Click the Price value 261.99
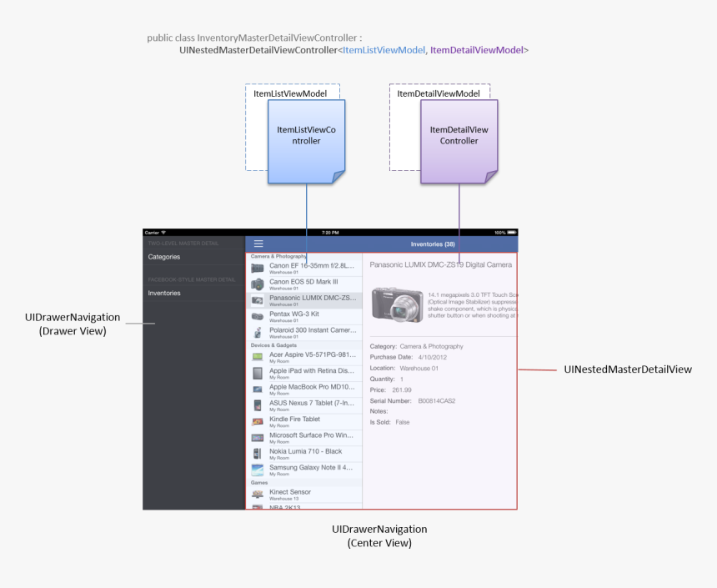The image size is (717, 588). [x=402, y=389]
